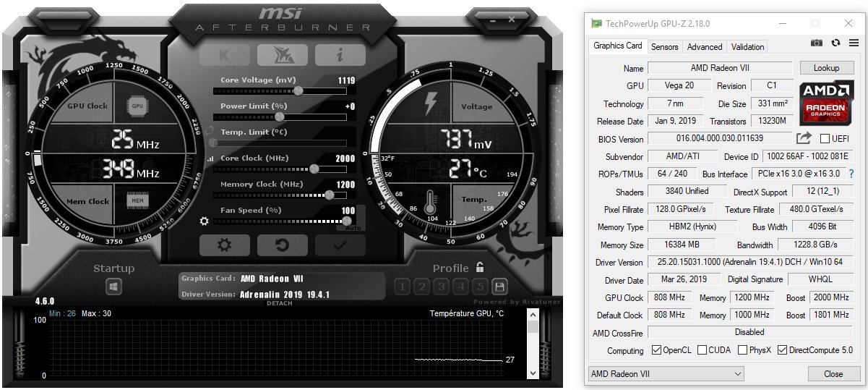Image resolution: width=868 pixels, height=390 pixels.
Task: Toggle the link icon beside Temp. Limit
Action: 207,132
